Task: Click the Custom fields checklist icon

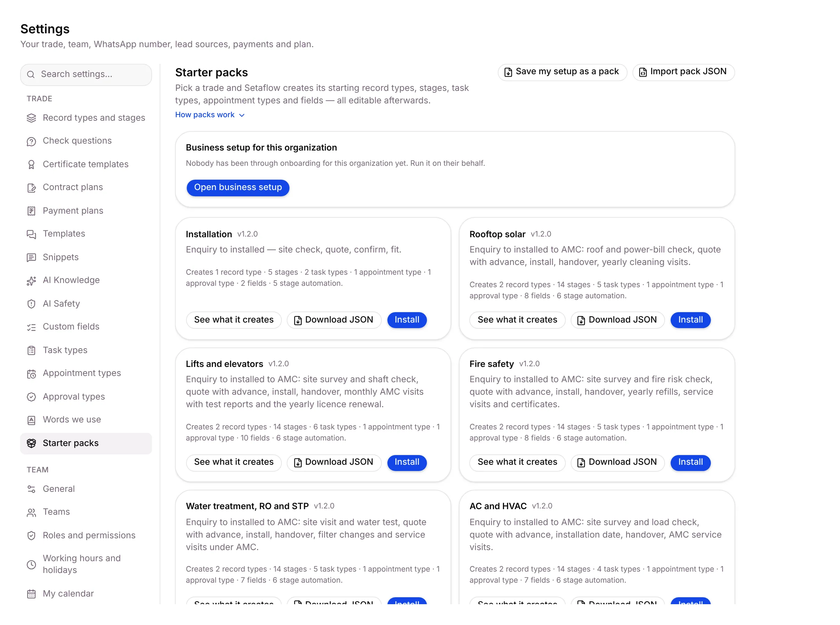Action: 32,327
